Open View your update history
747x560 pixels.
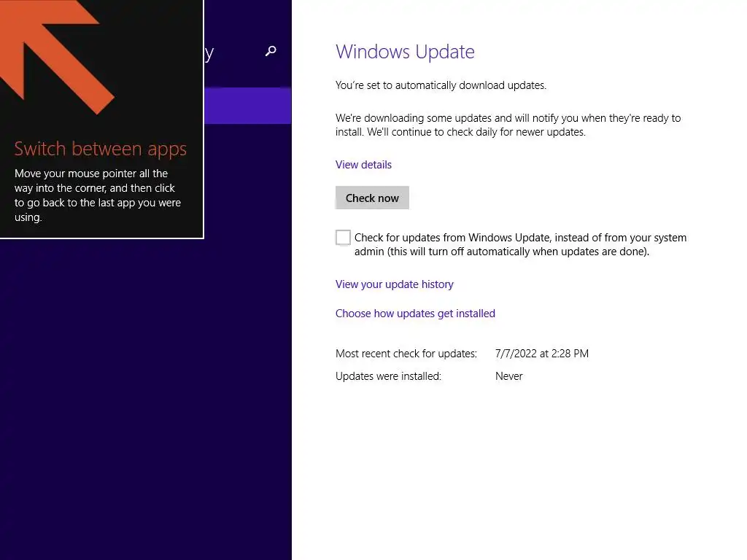(395, 284)
